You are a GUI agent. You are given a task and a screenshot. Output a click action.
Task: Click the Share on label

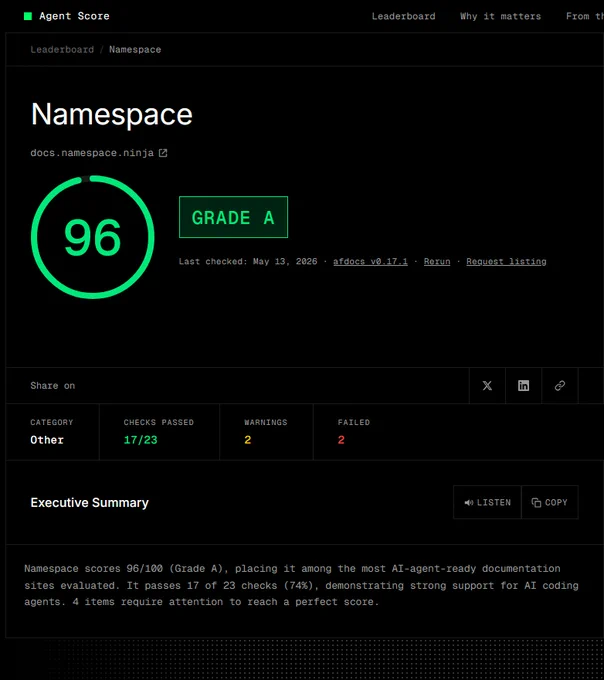pos(52,386)
